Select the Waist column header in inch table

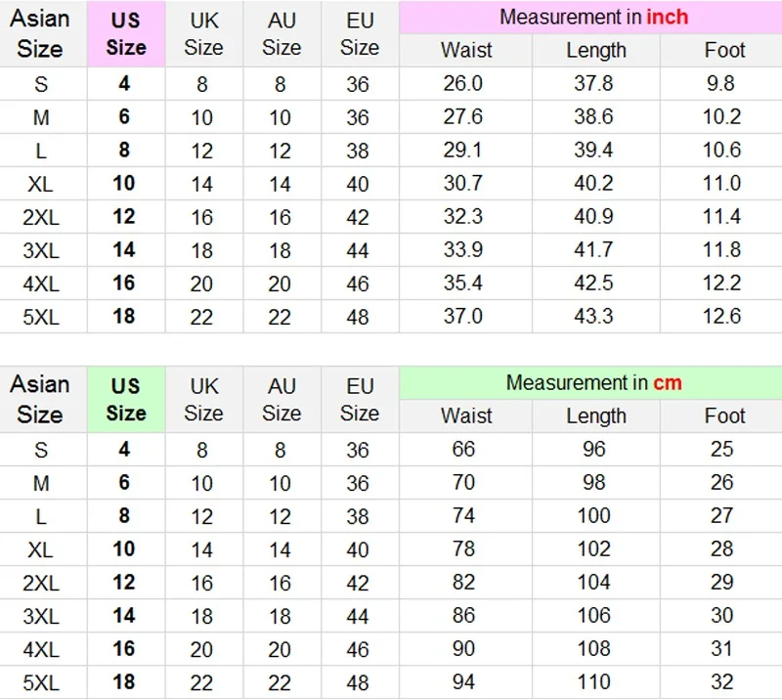pyautogui.click(x=466, y=51)
